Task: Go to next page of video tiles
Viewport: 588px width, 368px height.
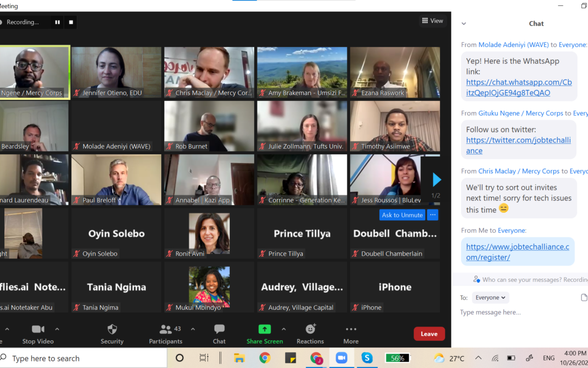Action: coord(437,179)
